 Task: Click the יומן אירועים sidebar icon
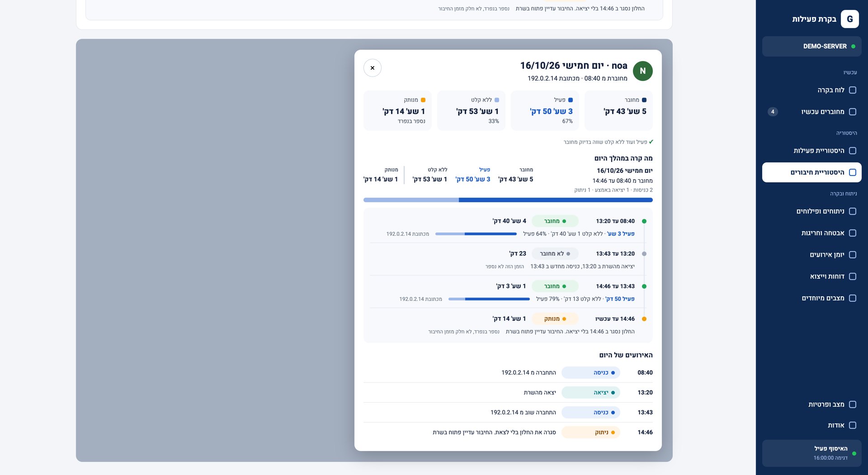point(852,255)
